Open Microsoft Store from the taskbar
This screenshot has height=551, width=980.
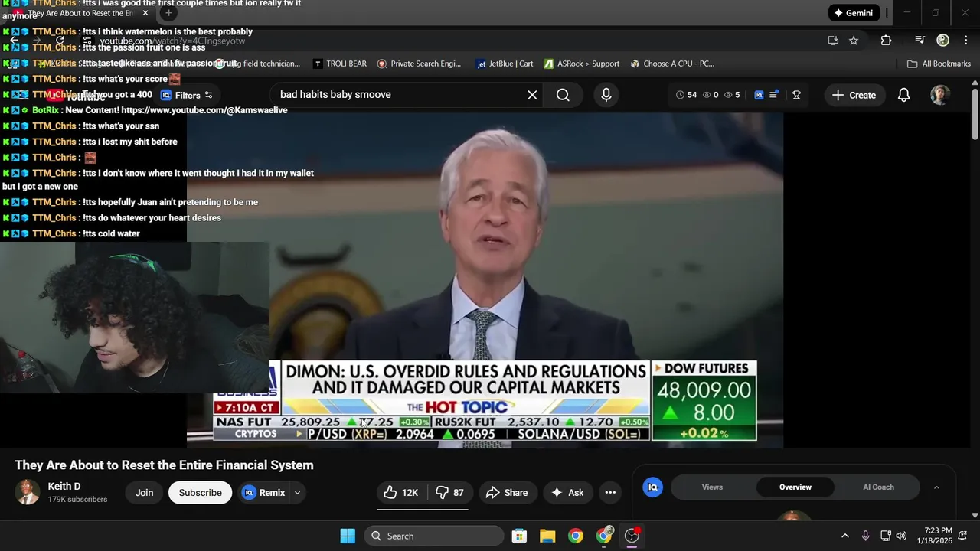click(519, 536)
